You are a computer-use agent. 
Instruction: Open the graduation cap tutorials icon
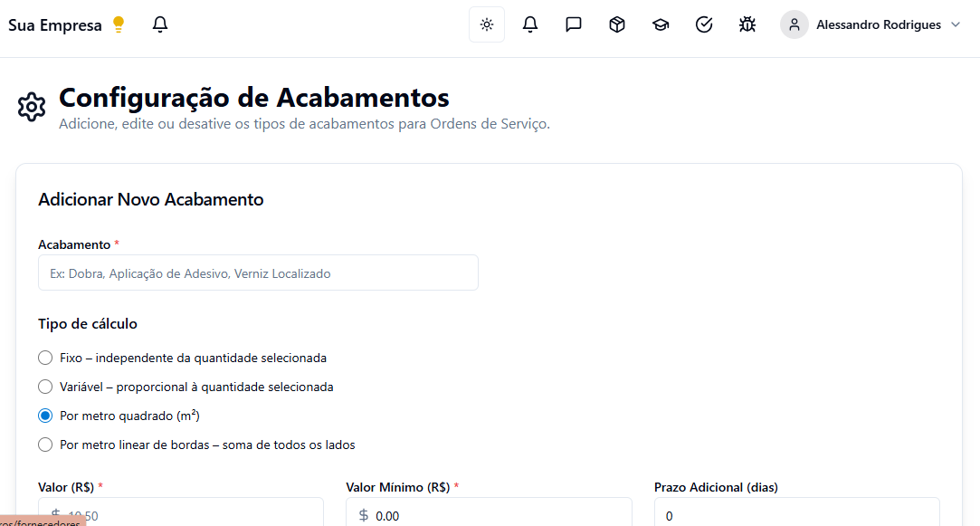661,24
